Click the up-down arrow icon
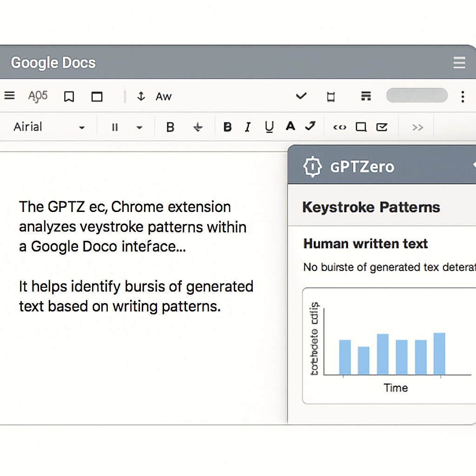The width and height of the screenshot is (476, 476). pos(141,97)
